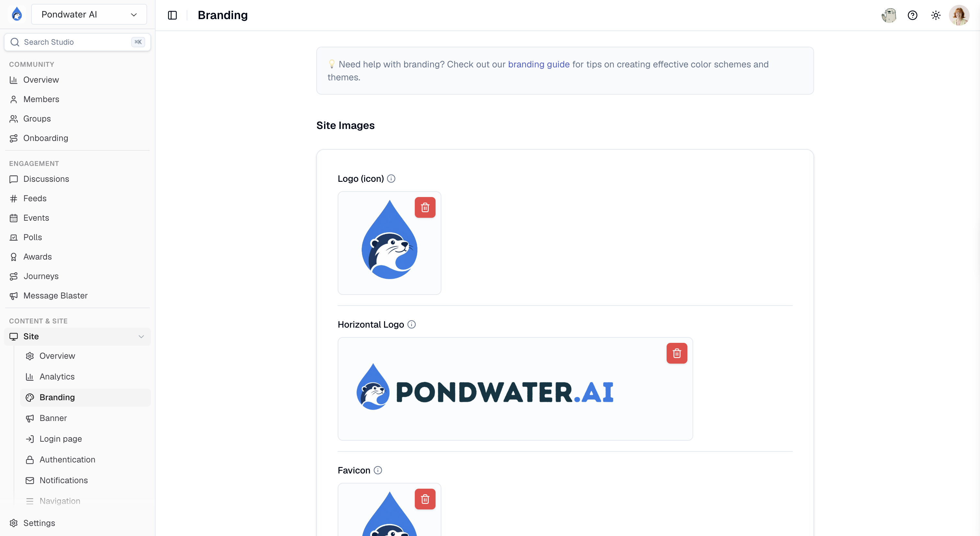Click the Search Studio field
The height and width of the screenshot is (536, 980).
pyautogui.click(x=77, y=42)
